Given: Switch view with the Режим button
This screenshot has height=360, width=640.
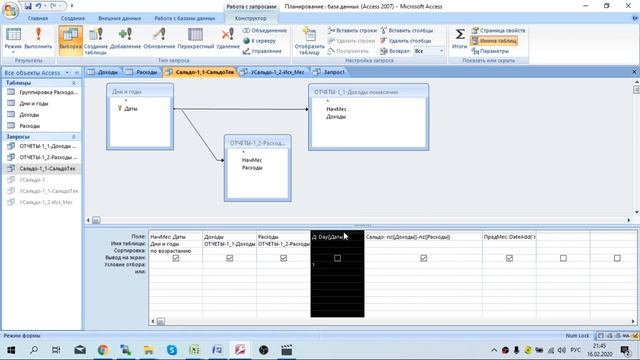Looking at the screenshot, I should [13, 40].
